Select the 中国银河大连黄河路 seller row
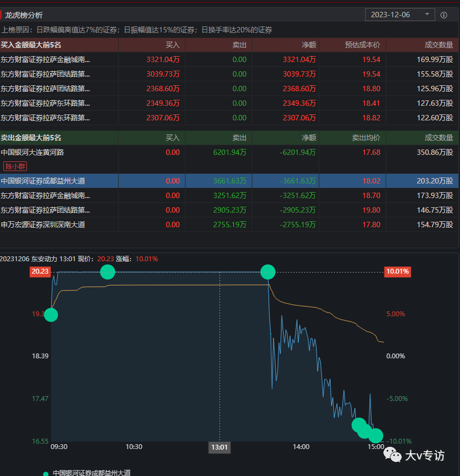The image size is (460, 476). tap(229, 159)
